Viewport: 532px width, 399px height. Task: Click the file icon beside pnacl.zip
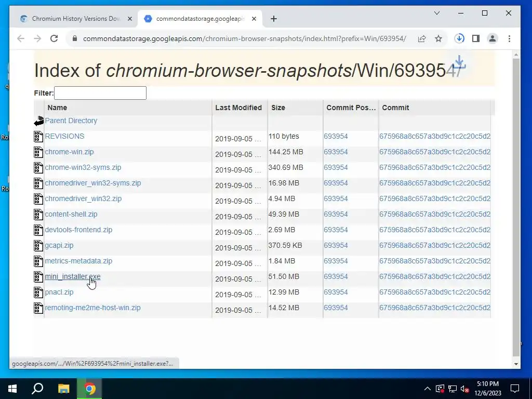(x=38, y=292)
